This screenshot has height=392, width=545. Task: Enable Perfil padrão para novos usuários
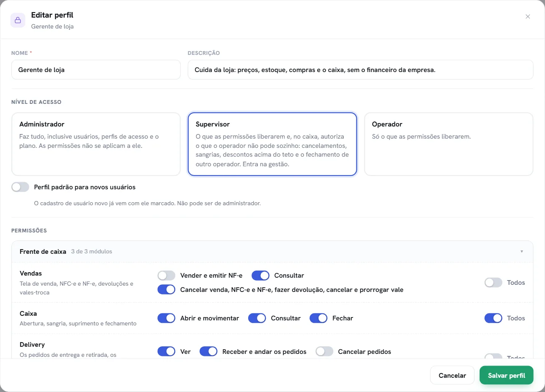click(x=20, y=187)
